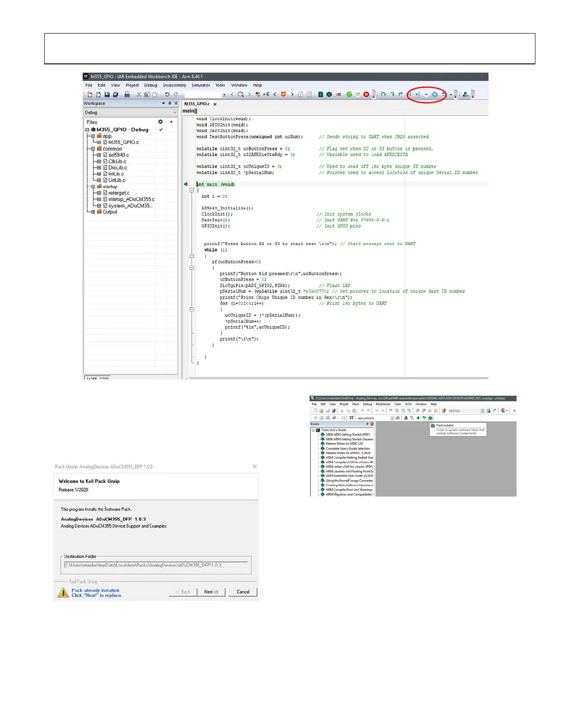Viewport: 563px width, 728px height.
Task: Open the Peripherals menu in µVision
Action: pos(383,404)
